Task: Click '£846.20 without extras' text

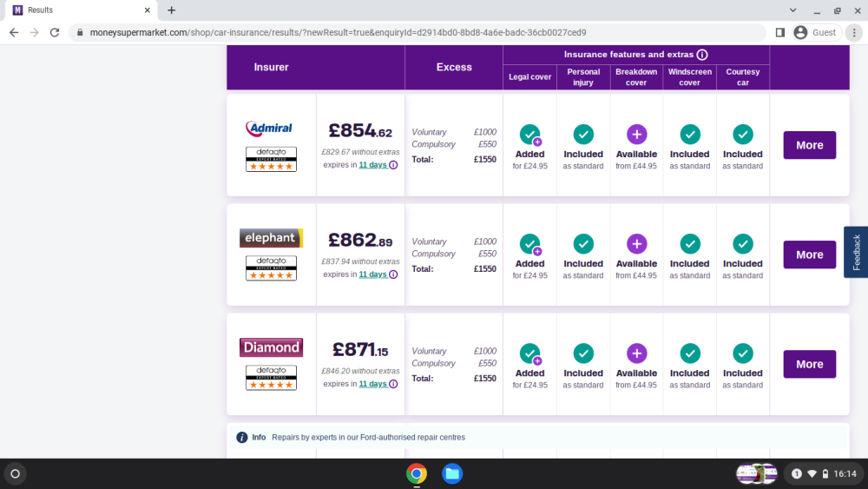Action: coord(360,372)
